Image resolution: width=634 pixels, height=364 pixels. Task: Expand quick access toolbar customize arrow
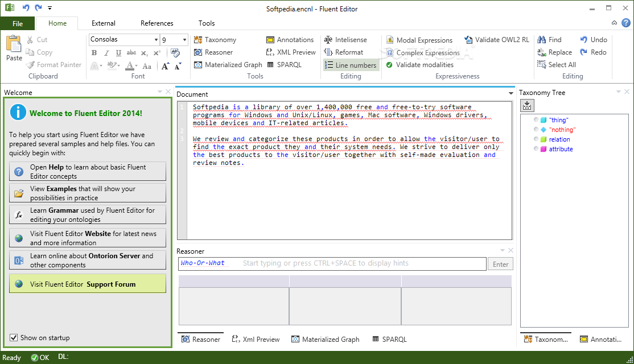pyautogui.click(x=50, y=7)
